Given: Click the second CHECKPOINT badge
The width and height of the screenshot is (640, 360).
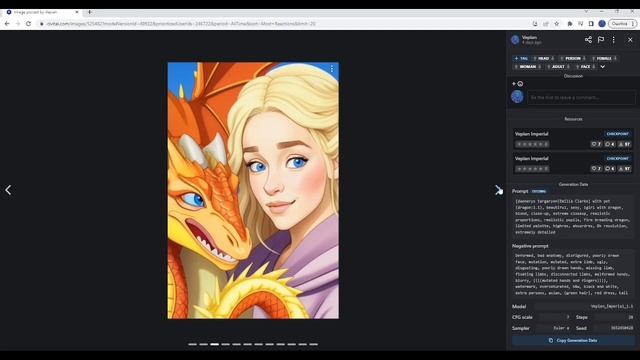Looking at the screenshot, I should coord(618,158).
